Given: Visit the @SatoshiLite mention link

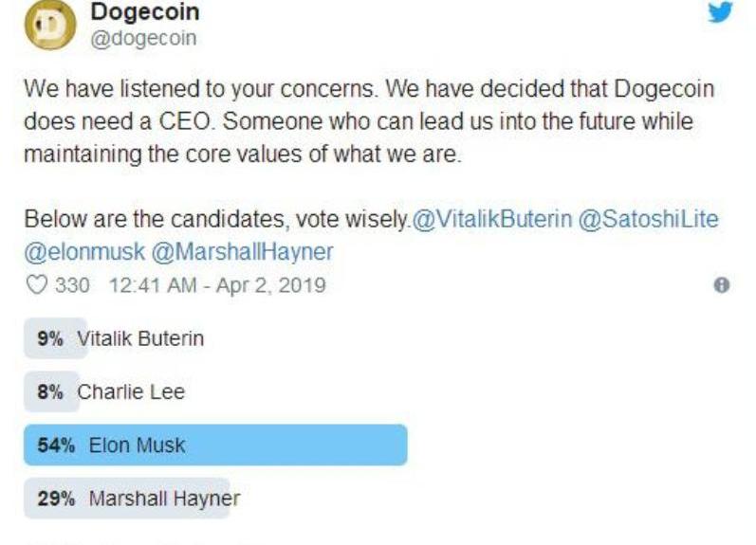Looking at the screenshot, I should (x=650, y=220).
